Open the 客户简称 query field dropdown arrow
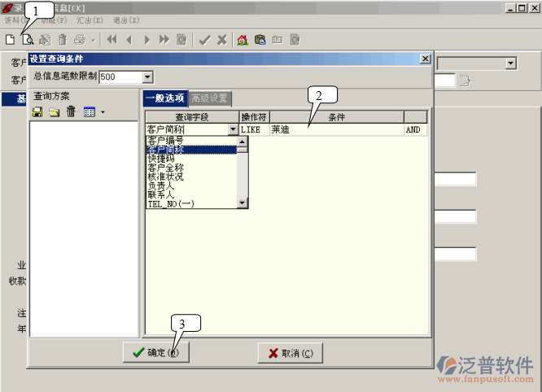 [233, 129]
